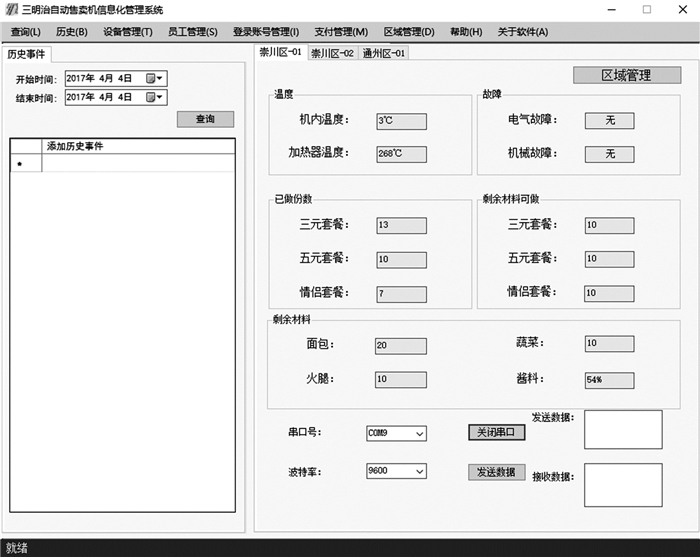Click the 接收数据 text box
Image resolution: width=700 pixels, height=557 pixels.
[x=623, y=485]
